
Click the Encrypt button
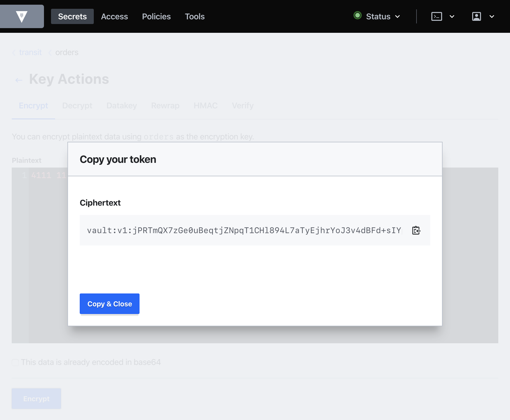point(36,398)
